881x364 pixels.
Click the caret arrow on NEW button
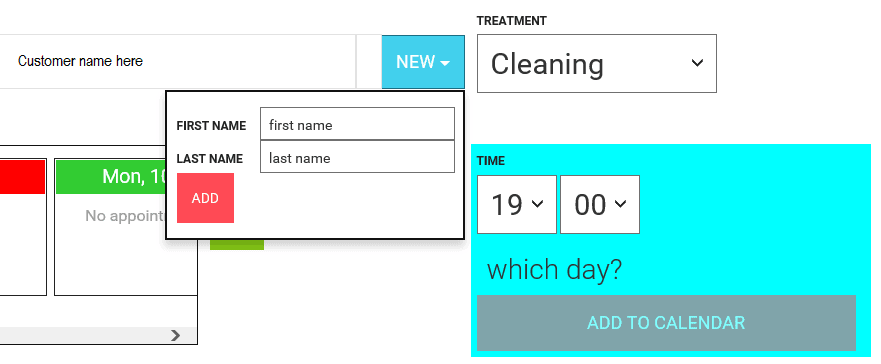coord(445,63)
